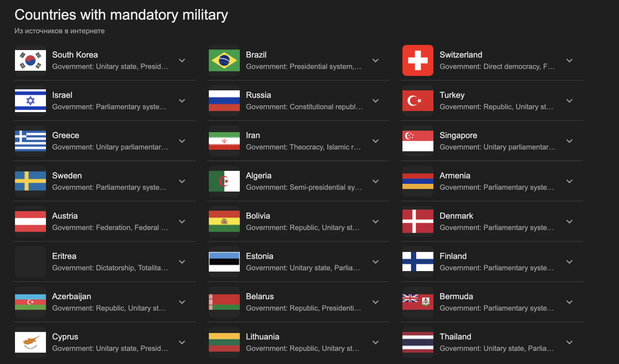This screenshot has width=619, height=364.
Task: Click the South Korea flag icon
Action: (x=30, y=60)
